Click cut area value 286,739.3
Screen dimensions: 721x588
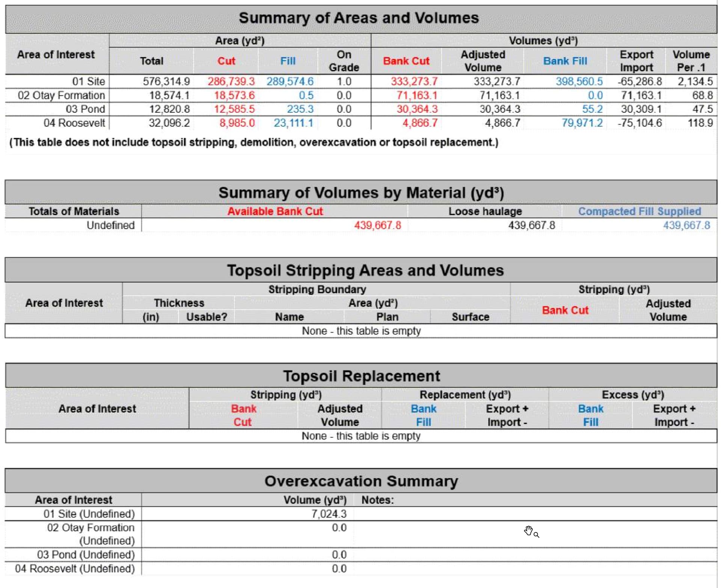coord(231,81)
